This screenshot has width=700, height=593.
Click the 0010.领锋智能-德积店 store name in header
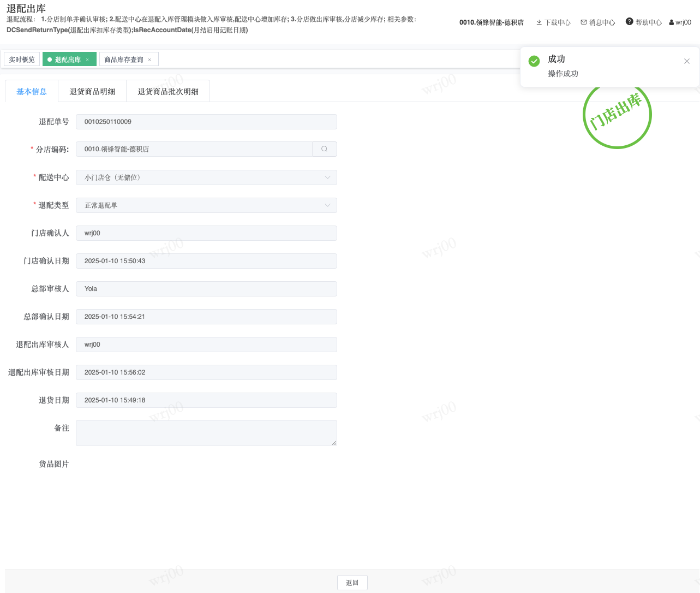pos(492,22)
